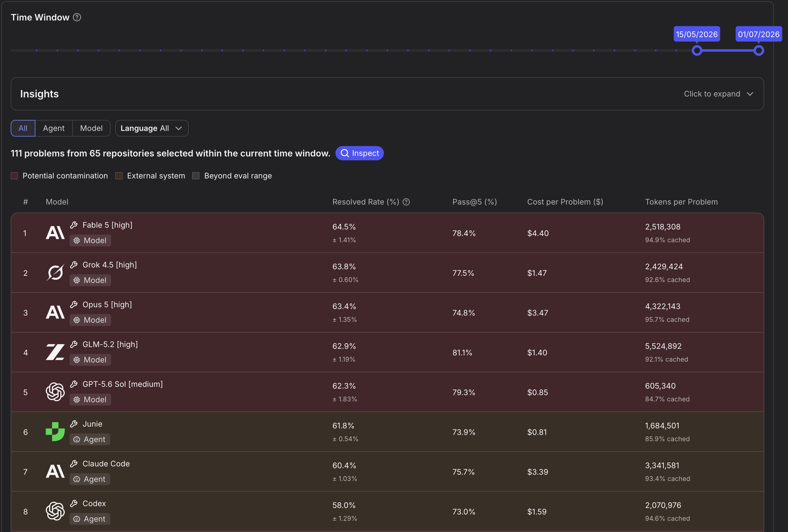Viewport: 788px width, 532px height.
Task: Click the Model badge under GLM-5.2
Action: pos(90,360)
